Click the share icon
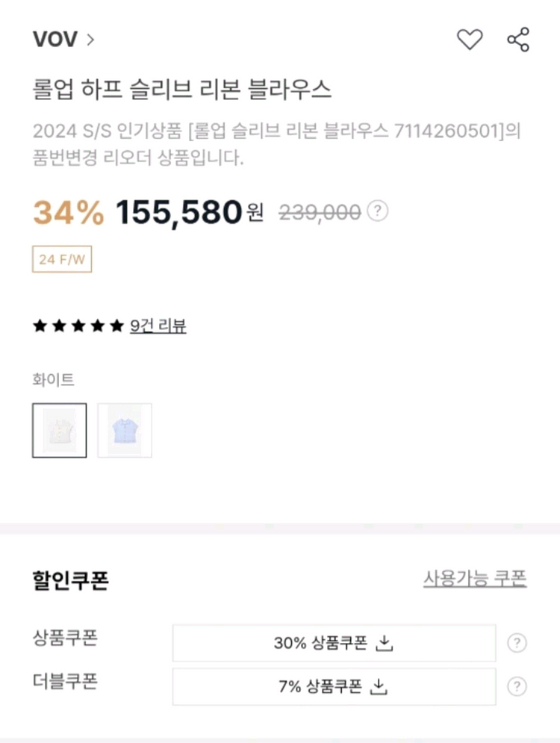The height and width of the screenshot is (743, 560). 518,40
